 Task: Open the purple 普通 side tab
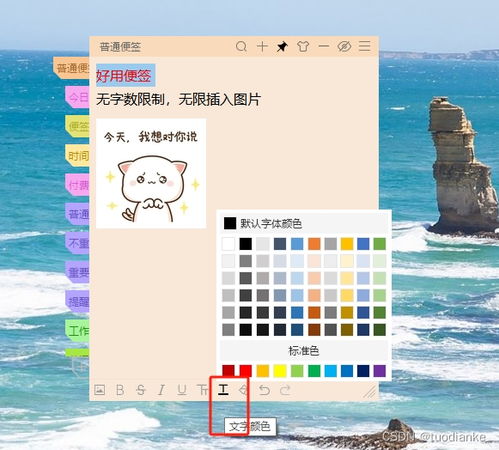tap(77, 214)
